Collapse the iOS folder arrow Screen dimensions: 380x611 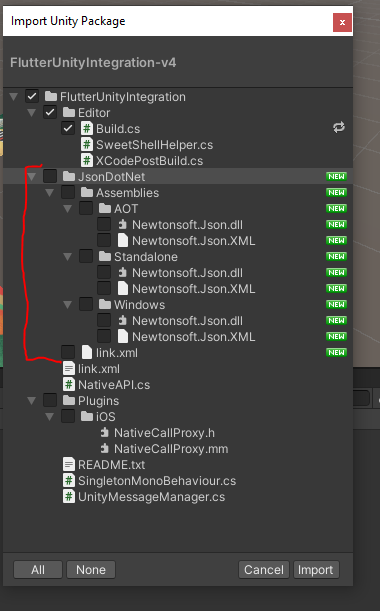coord(49,416)
